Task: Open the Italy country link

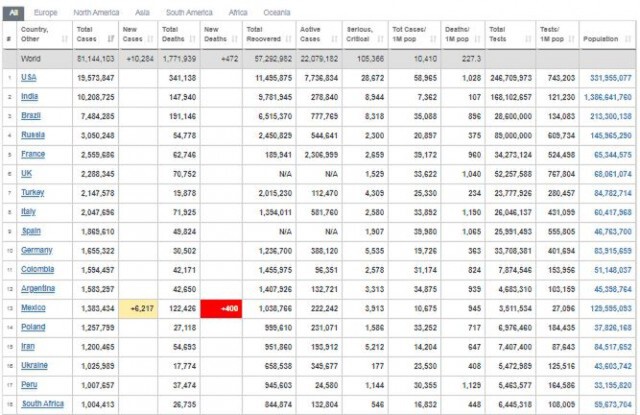Action: [x=29, y=212]
